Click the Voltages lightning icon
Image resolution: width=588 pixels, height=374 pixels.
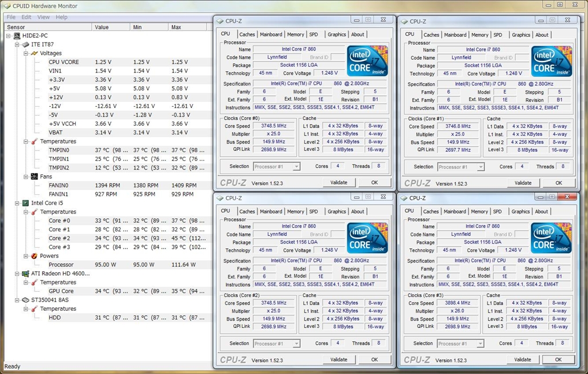tap(34, 53)
